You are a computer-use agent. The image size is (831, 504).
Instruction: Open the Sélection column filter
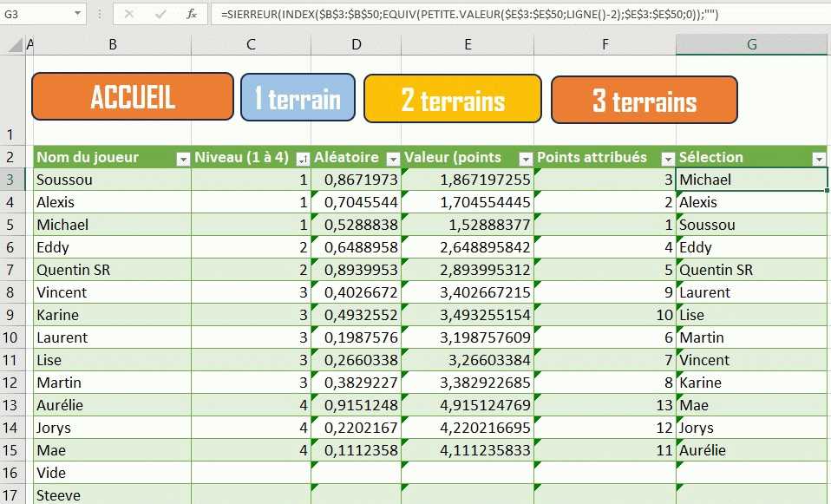point(818,159)
